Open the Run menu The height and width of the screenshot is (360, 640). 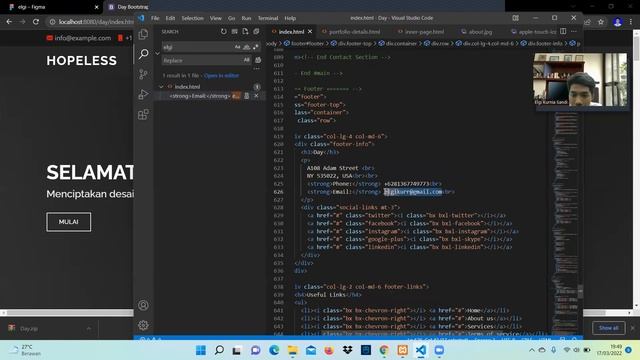point(246,18)
